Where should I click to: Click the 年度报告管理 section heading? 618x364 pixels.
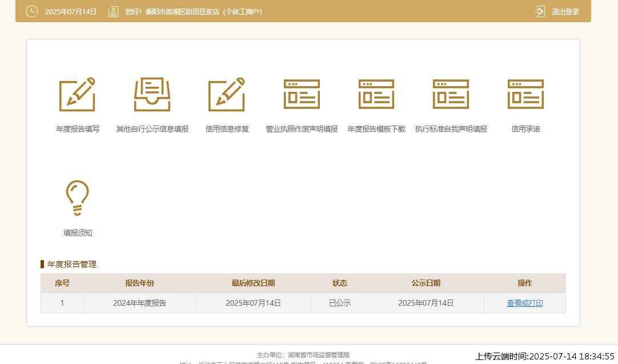(72, 264)
